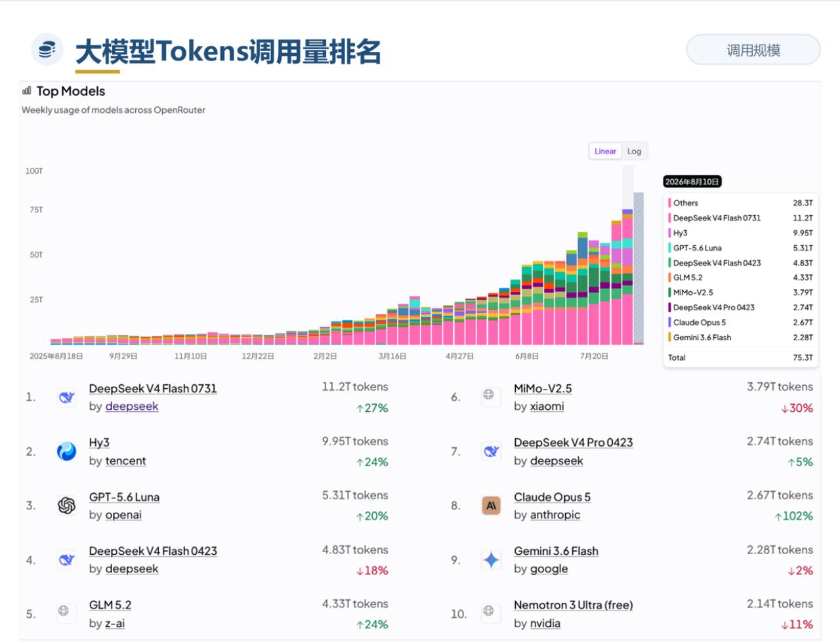This screenshot has height=644, width=840.
Task: Switch the chart to Log scale
Action: pyautogui.click(x=634, y=151)
